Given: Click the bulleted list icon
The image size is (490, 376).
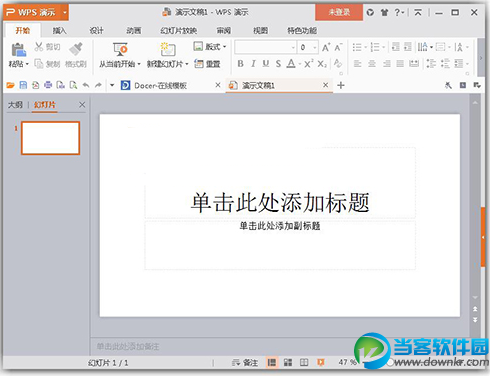Looking at the screenshot, I should pyautogui.click(x=357, y=47).
